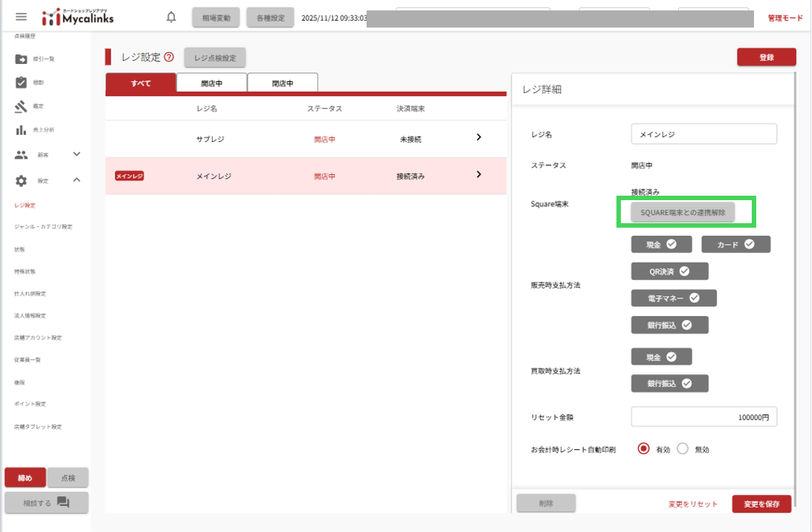Open ポイント設定 in sidebar menu
Image resolution: width=812 pixels, height=532 pixels.
[30, 404]
